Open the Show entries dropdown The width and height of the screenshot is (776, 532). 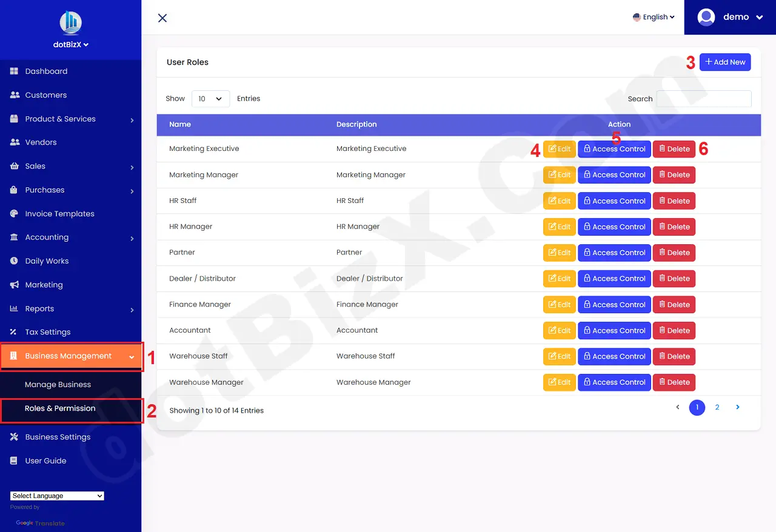click(210, 98)
